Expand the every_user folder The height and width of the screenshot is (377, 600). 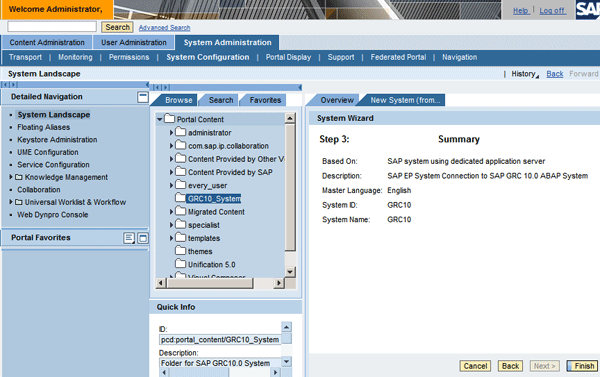tap(171, 185)
